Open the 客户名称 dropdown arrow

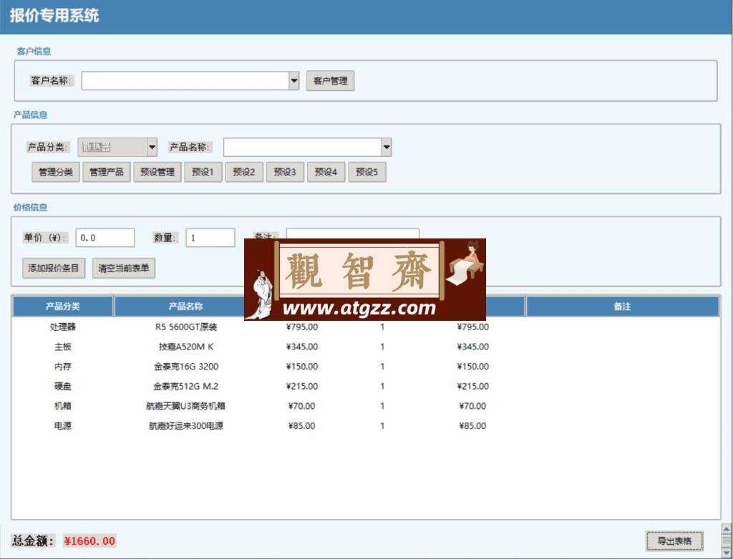pyautogui.click(x=294, y=81)
